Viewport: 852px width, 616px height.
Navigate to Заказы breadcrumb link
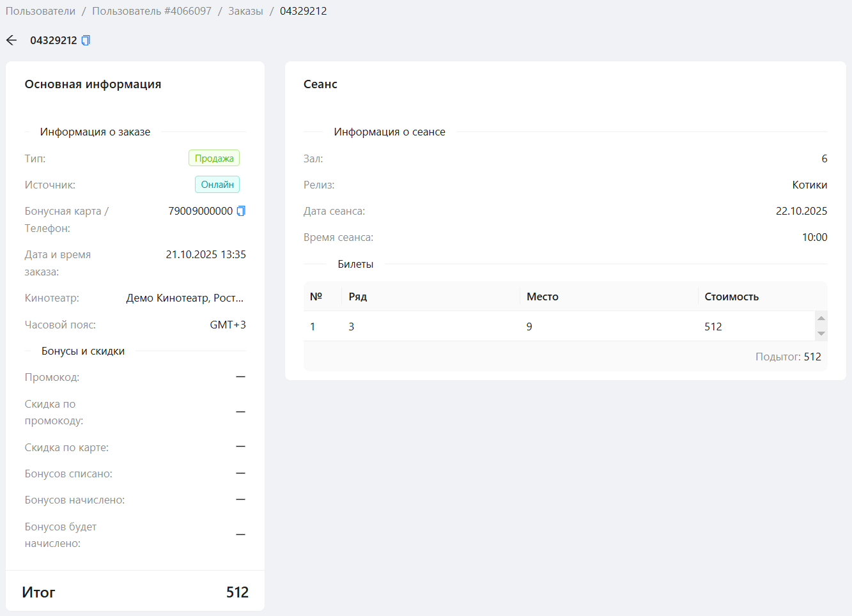pyautogui.click(x=245, y=11)
